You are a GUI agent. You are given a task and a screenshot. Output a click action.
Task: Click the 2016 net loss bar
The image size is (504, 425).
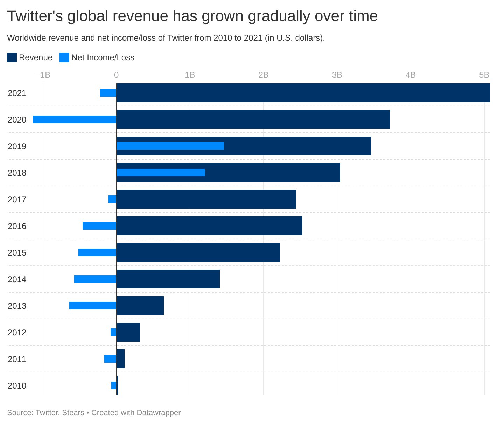click(x=99, y=226)
